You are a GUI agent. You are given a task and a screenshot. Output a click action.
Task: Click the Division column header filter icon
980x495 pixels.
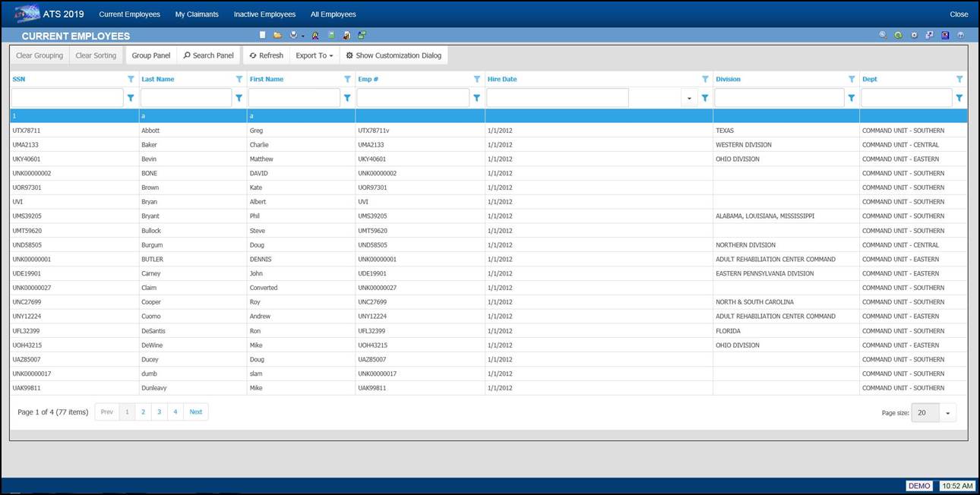tap(851, 79)
